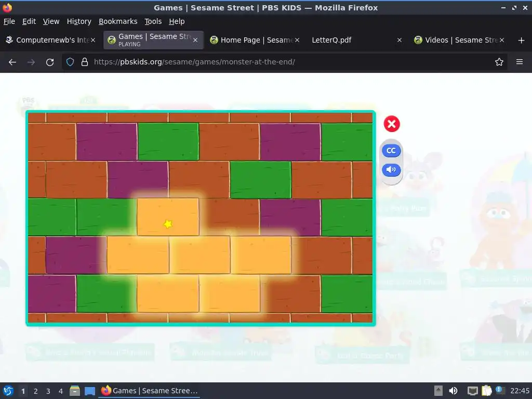The height and width of the screenshot is (399, 532).
Task: Close the Games | Sesame Street tab
Action: [195, 40]
